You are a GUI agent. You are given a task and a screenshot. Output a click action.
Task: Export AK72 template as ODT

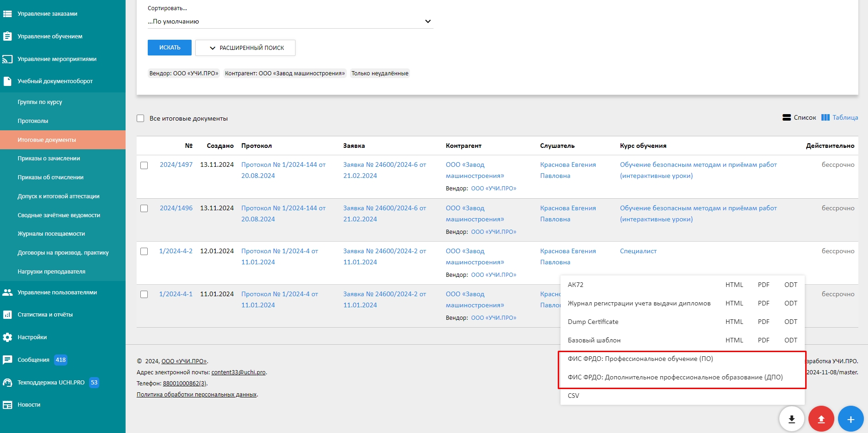point(791,285)
